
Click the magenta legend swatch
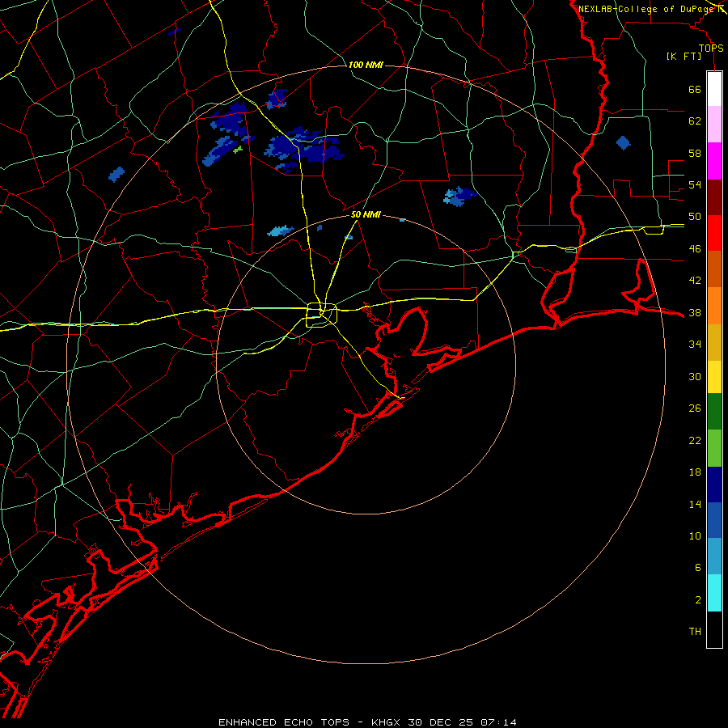click(714, 161)
